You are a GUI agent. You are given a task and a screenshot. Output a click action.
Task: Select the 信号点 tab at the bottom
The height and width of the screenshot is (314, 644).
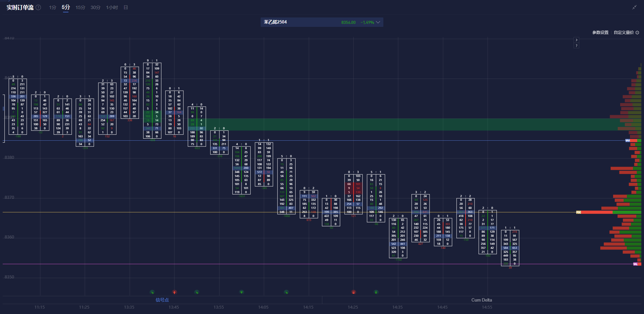click(162, 300)
